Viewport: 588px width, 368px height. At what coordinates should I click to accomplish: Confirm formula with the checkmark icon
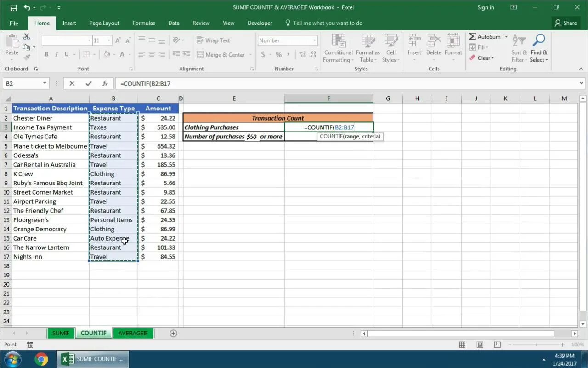tap(88, 83)
